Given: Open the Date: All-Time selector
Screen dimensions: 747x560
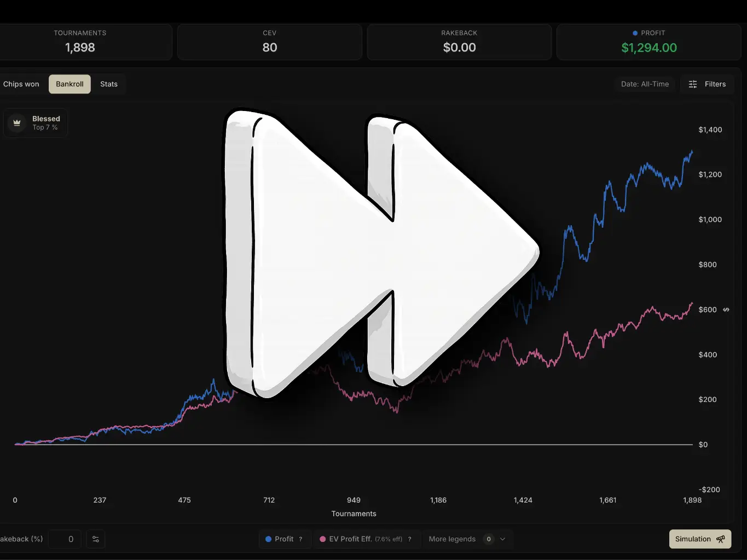Looking at the screenshot, I should [x=645, y=84].
